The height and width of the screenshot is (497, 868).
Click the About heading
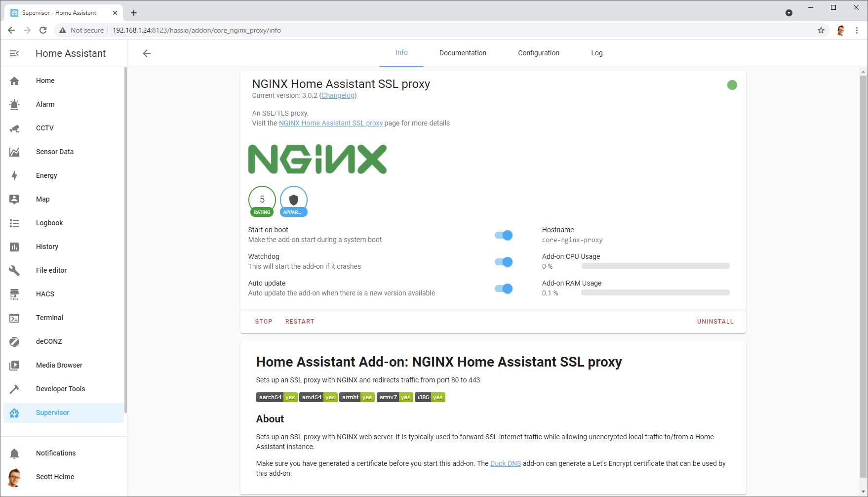[270, 419]
